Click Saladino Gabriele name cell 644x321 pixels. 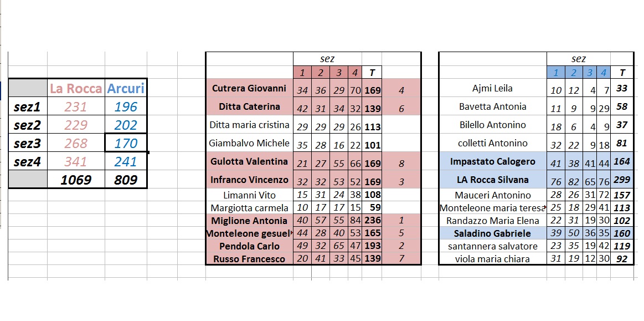[492, 233]
